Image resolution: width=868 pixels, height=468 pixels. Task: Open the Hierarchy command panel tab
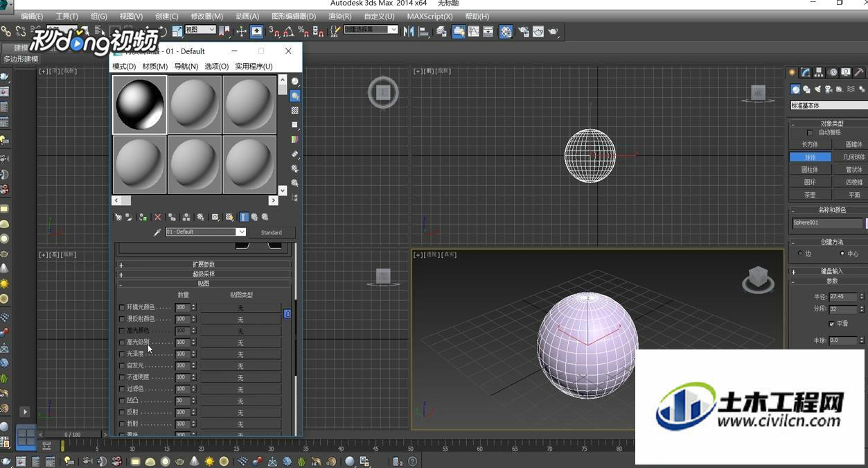pyautogui.click(x=819, y=72)
